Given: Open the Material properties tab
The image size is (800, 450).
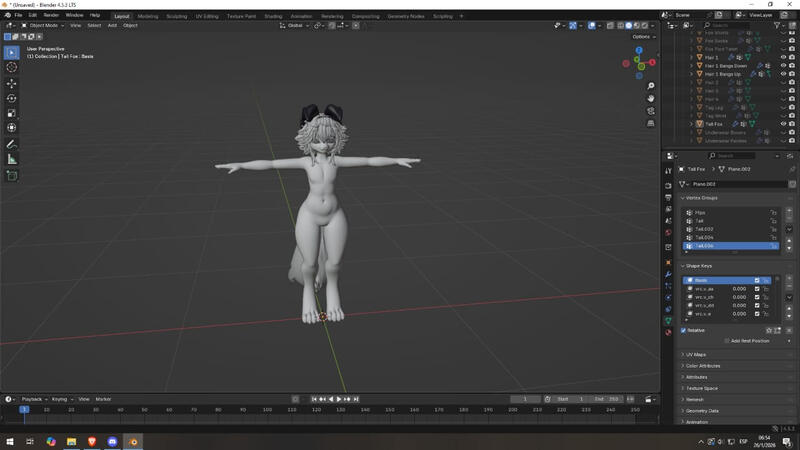Looking at the screenshot, I should (668, 332).
